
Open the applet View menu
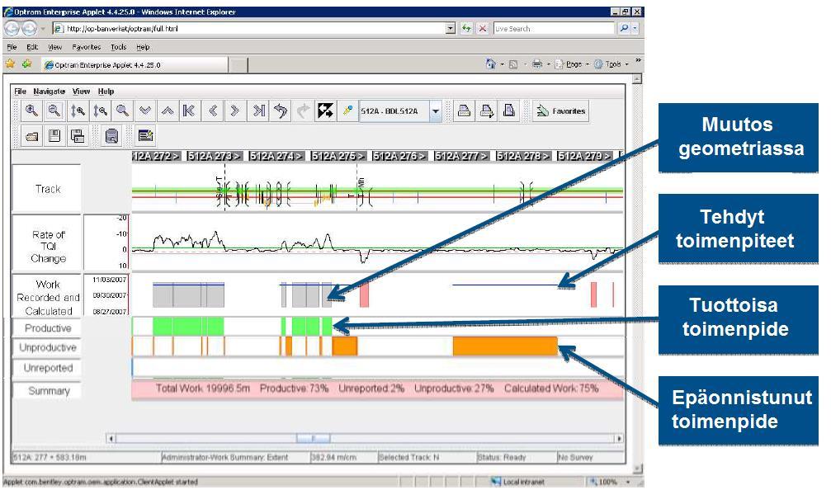(x=81, y=92)
